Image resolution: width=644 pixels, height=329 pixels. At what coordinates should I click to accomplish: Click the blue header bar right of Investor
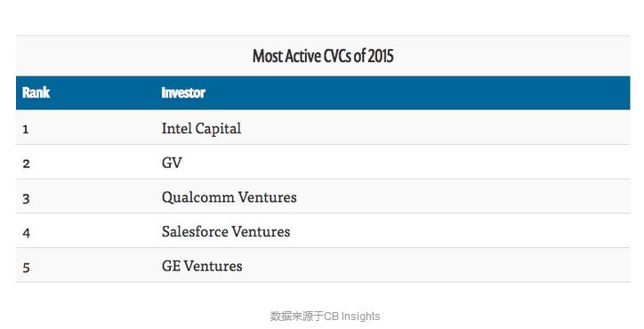pos(418,92)
